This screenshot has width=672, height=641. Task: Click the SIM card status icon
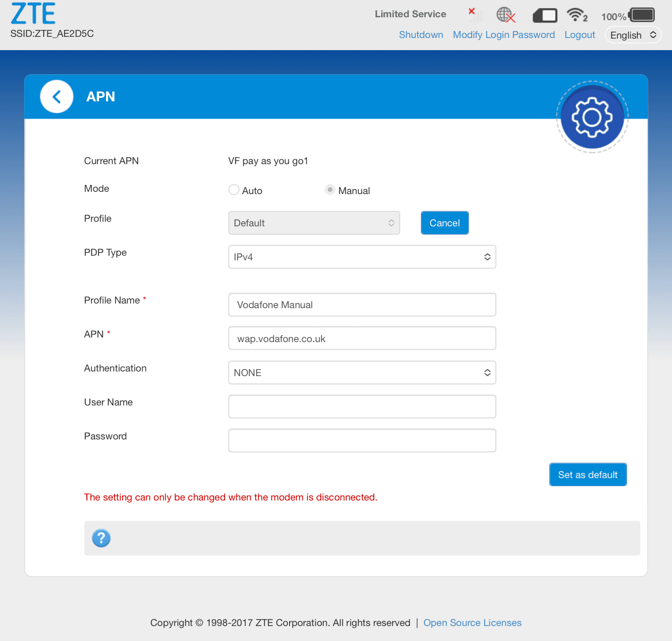click(x=545, y=16)
